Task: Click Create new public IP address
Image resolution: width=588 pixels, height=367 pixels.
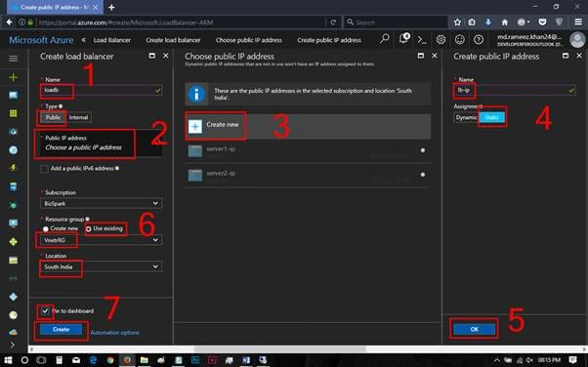Action: (x=308, y=126)
